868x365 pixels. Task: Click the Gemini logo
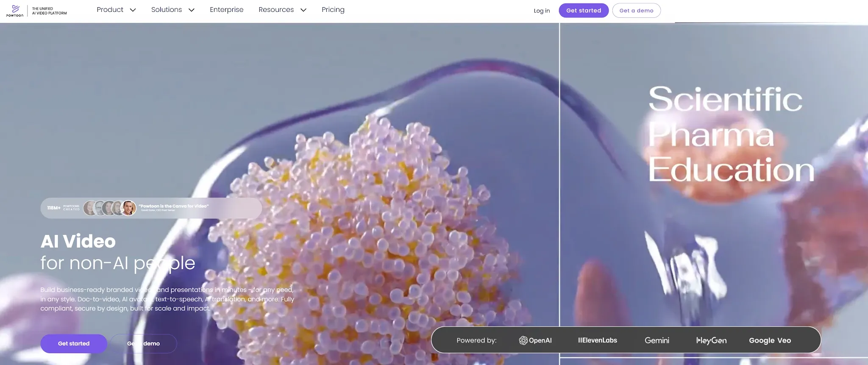click(x=657, y=340)
